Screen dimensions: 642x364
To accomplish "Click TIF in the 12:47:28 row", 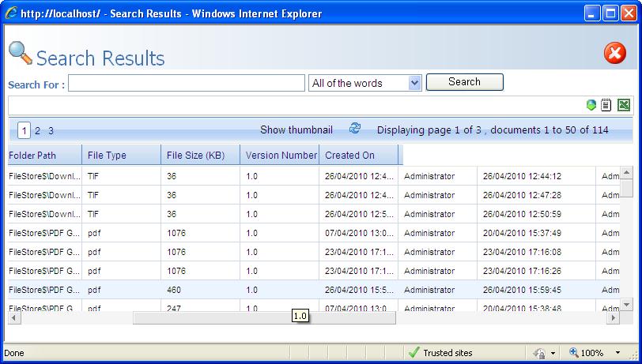I will tap(93, 195).
